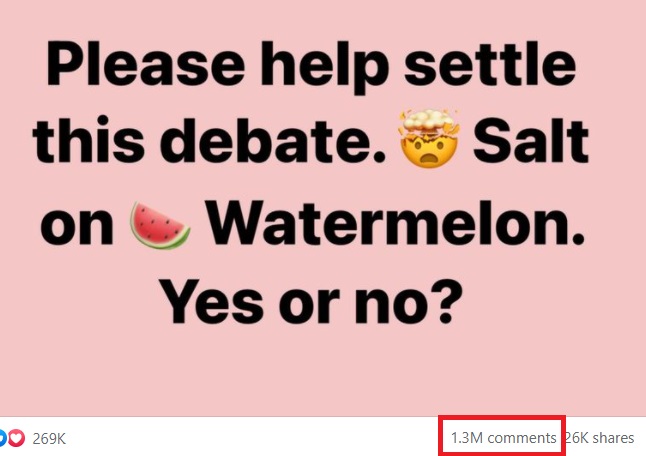
Task: Open the 1.3M comments link
Action: [x=503, y=438]
